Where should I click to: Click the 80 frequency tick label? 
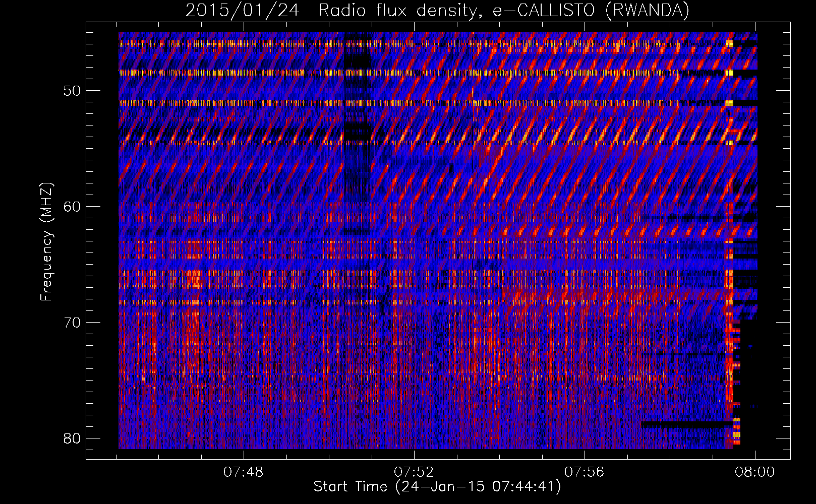click(x=73, y=438)
